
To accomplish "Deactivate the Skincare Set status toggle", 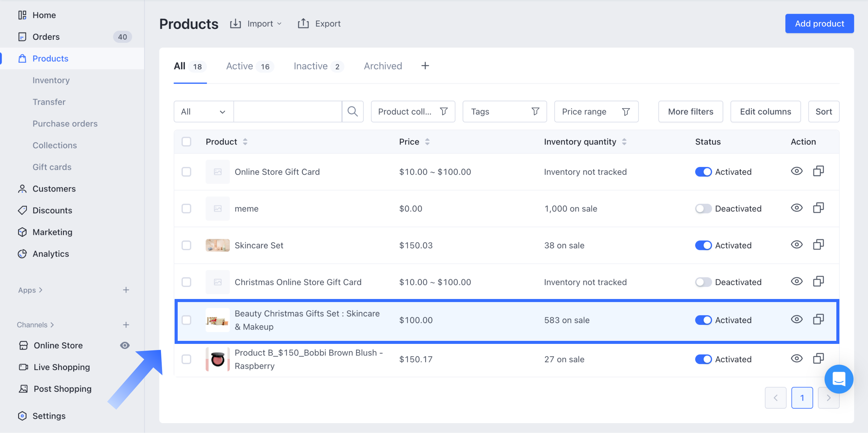I will tap(703, 245).
